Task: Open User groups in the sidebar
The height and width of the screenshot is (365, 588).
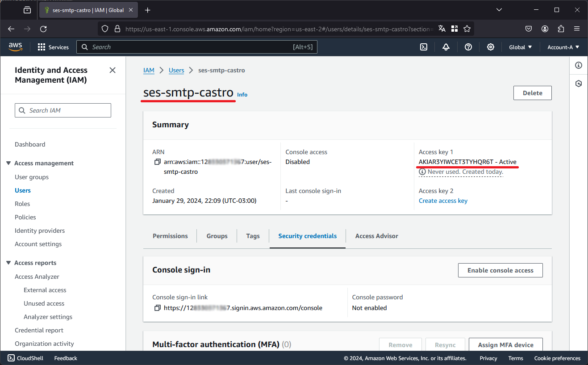Action: point(32,177)
